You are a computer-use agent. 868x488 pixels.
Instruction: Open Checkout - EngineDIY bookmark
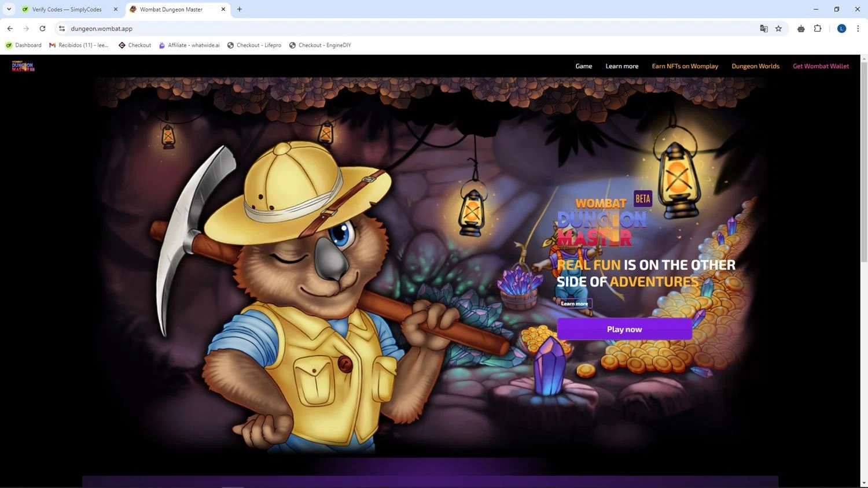click(x=320, y=45)
